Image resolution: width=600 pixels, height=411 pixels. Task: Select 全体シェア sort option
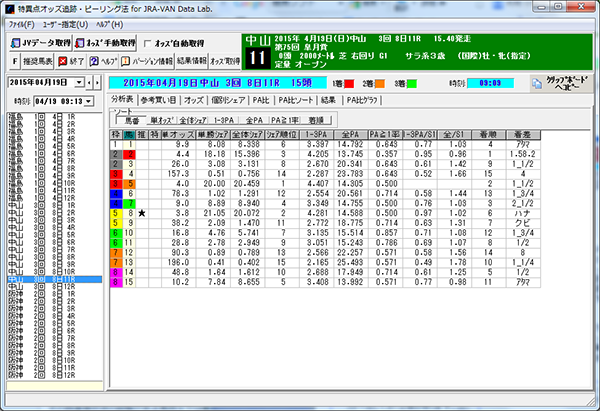[193, 121]
